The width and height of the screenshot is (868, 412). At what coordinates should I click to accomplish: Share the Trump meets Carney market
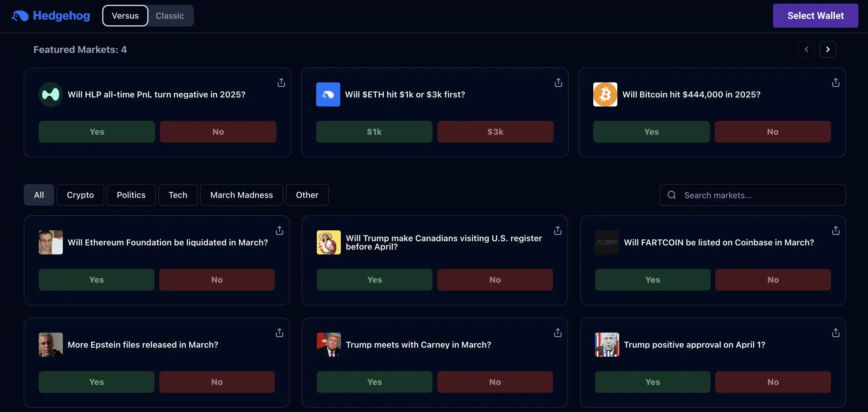point(558,333)
